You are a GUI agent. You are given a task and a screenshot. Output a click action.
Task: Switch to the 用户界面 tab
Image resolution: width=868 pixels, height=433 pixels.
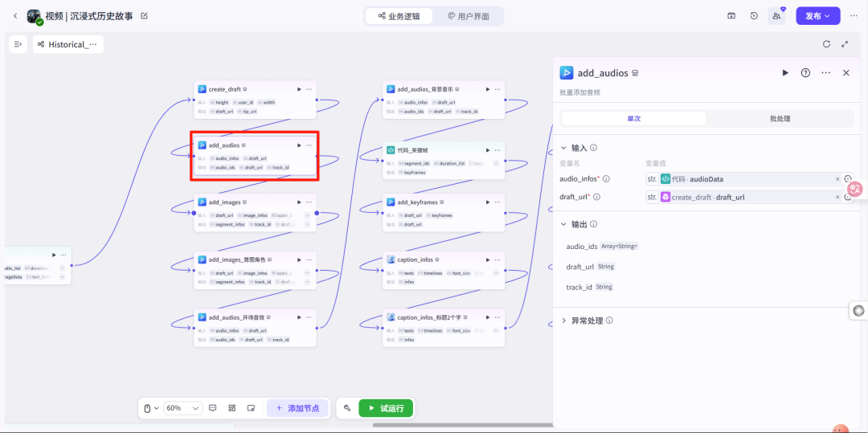click(x=469, y=16)
